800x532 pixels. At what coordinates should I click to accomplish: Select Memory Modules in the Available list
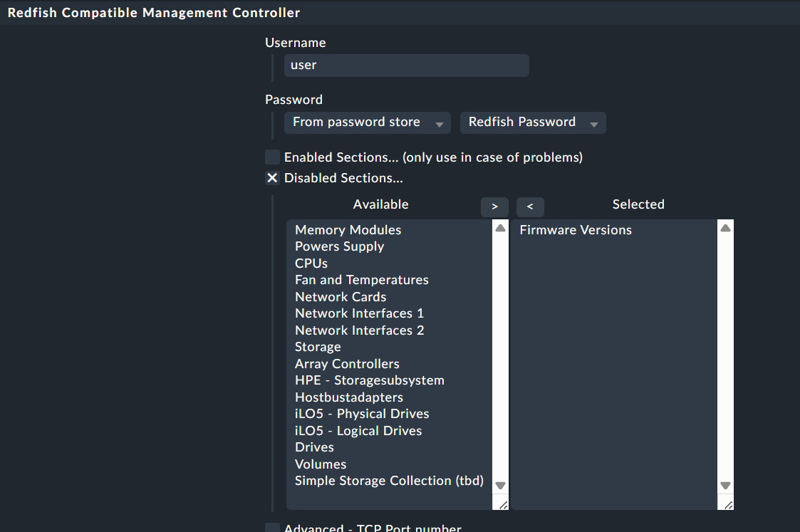(348, 229)
